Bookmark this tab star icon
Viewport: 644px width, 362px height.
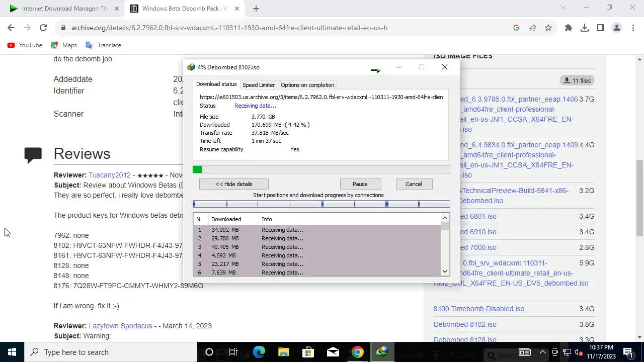(x=548, y=28)
